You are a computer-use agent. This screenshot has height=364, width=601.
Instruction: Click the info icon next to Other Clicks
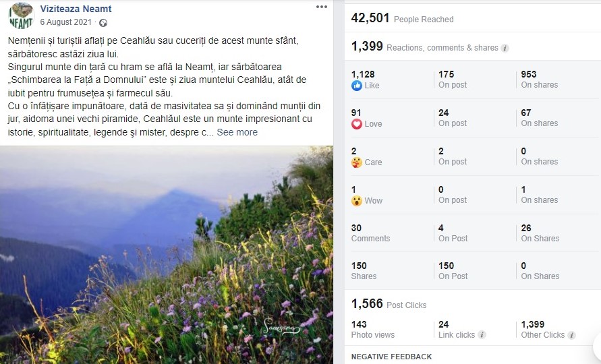coord(571,335)
